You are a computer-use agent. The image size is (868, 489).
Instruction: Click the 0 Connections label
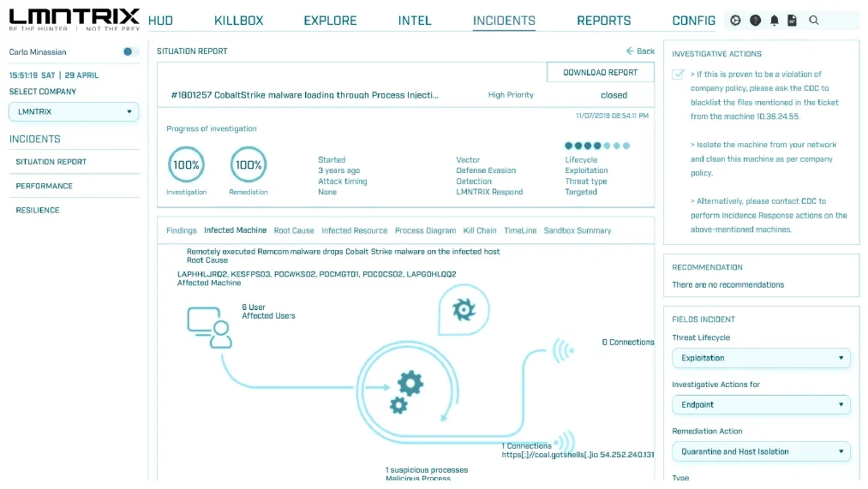coord(628,343)
